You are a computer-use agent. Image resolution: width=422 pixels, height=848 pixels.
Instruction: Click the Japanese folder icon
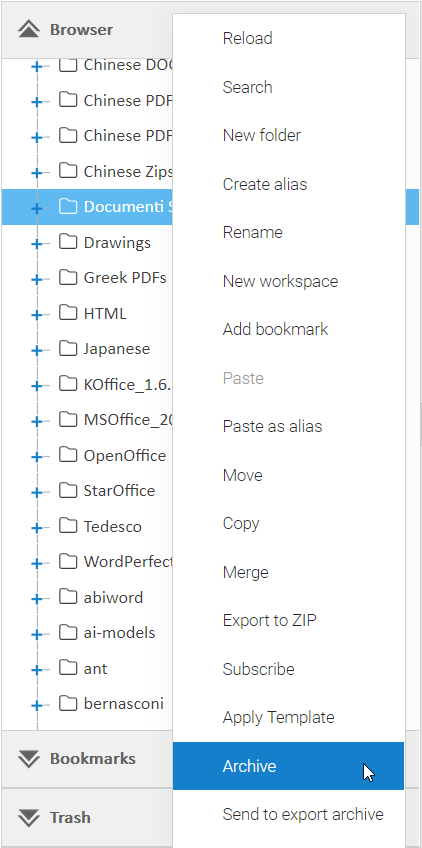pos(68,348)
